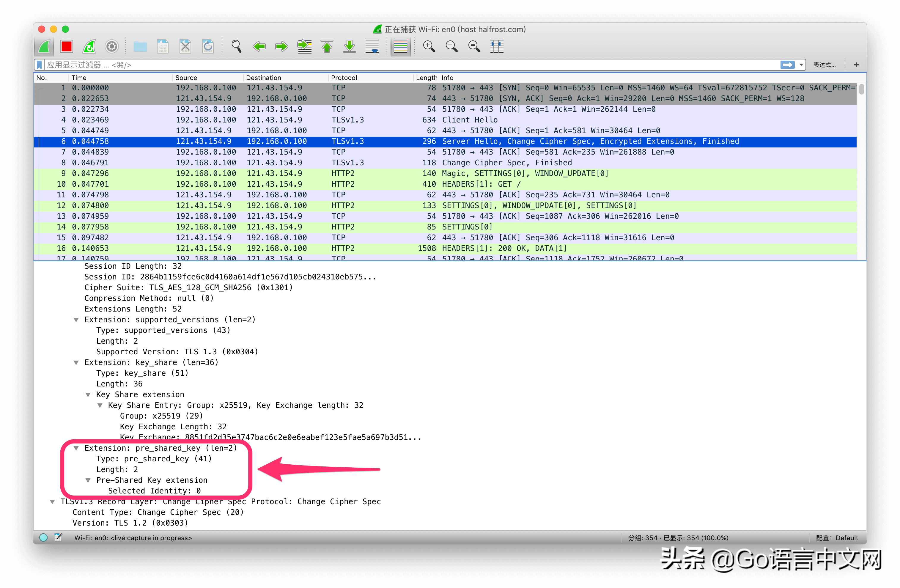Click the expression button beside the filter
This screenshot has height=588, width=900.
coord(825,65)
